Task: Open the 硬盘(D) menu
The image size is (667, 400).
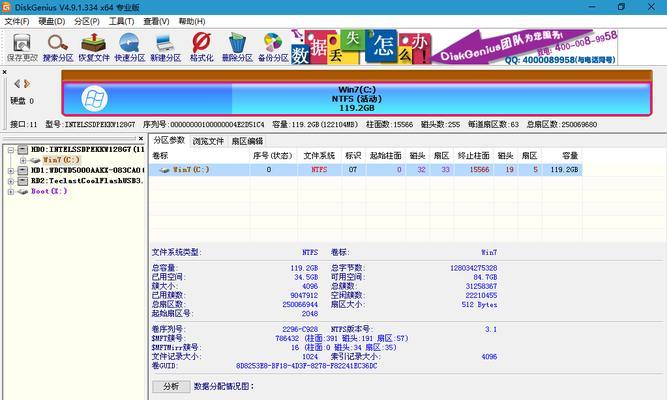Action: (x=51, y=21)
